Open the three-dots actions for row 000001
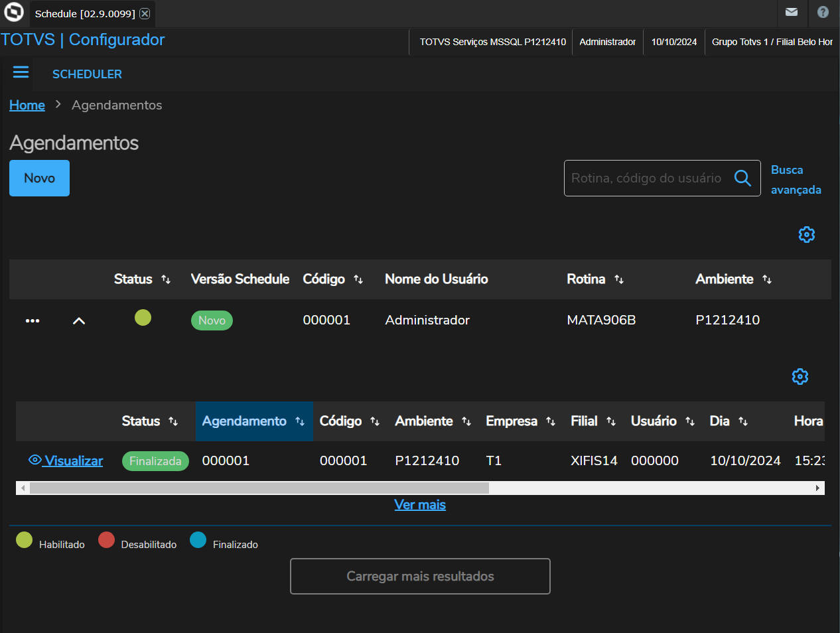The width and height of the screenshot is (840, 633). (33, 320)
